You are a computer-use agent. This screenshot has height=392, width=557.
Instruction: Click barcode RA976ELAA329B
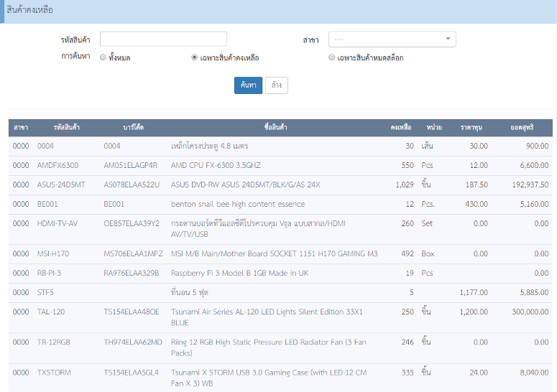click(131, 273)
